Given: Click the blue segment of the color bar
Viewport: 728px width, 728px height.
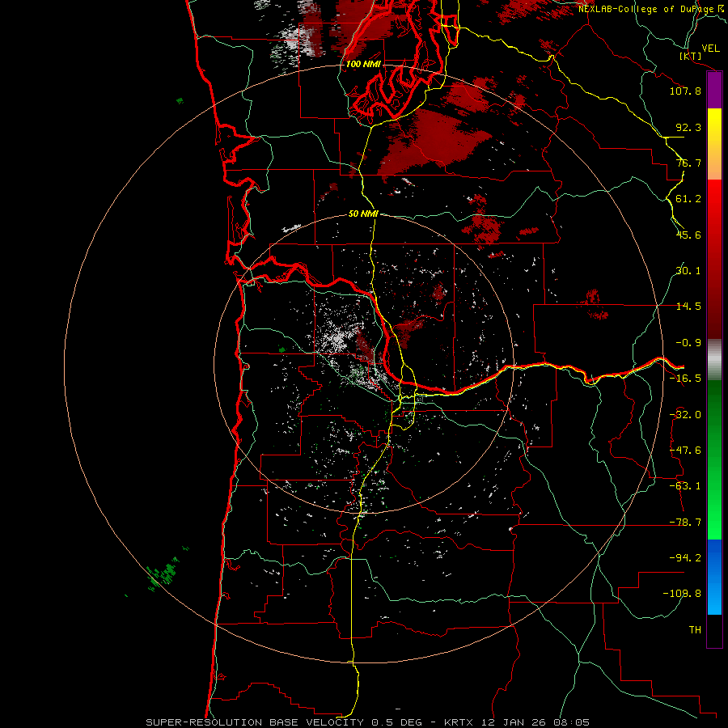Looking at the screenshot, I should click(714, 577).
